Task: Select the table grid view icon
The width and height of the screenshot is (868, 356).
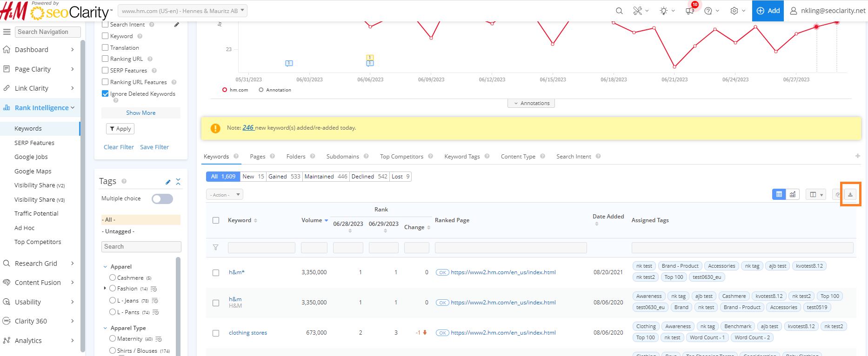Action: tap(779, 195)
